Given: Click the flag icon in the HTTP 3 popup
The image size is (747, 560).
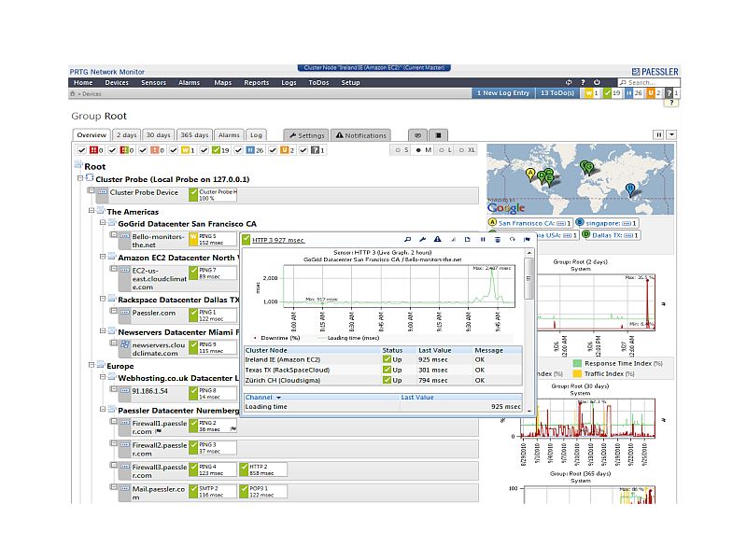Looking at the screenshot, I should coord(527,240).
